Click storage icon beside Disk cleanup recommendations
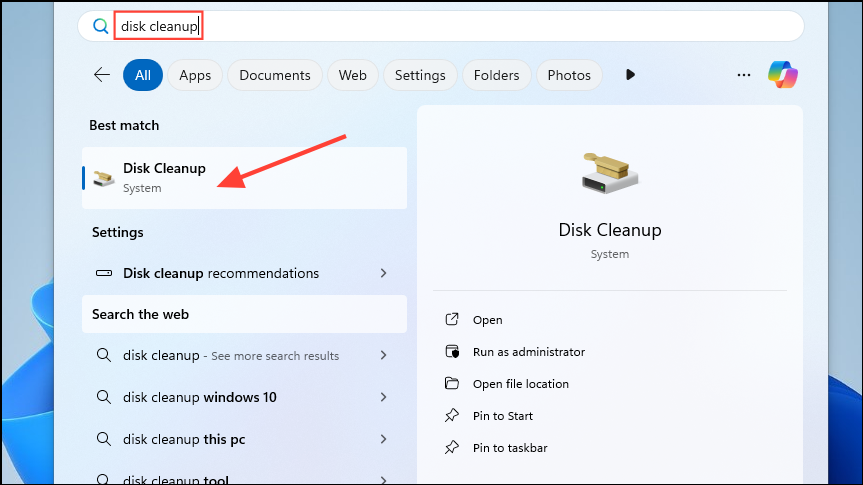The image size is (863, 485). point(104,273)
